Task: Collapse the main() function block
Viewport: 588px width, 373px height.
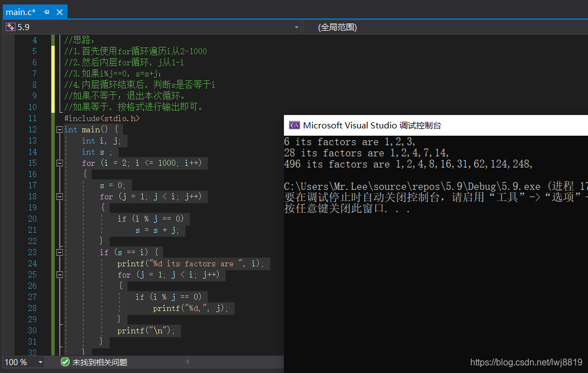Action: pyautogui.click(x=59, y=130)
